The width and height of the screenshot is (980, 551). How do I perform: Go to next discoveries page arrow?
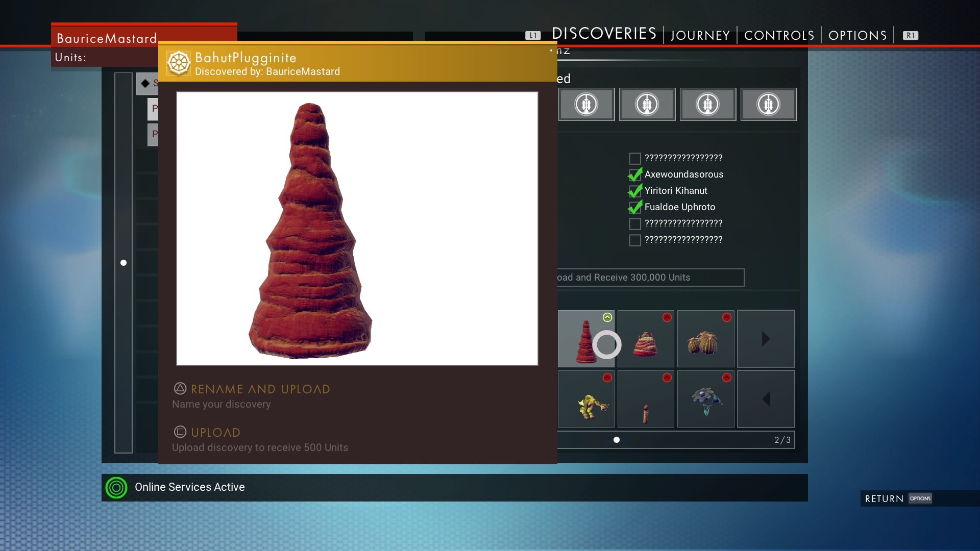click(766, 339)
